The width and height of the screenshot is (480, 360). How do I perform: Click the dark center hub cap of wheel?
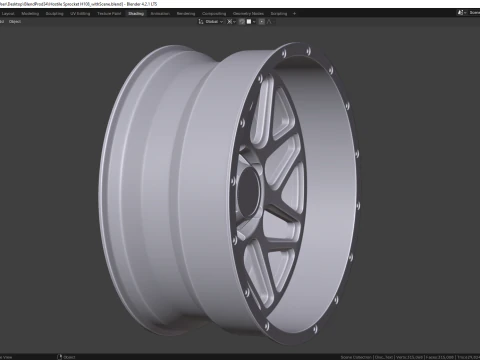(x=249, y=192)
